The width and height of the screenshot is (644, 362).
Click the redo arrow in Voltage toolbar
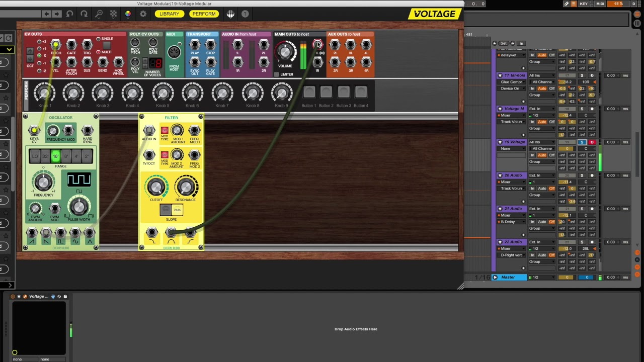pos(84,14)
